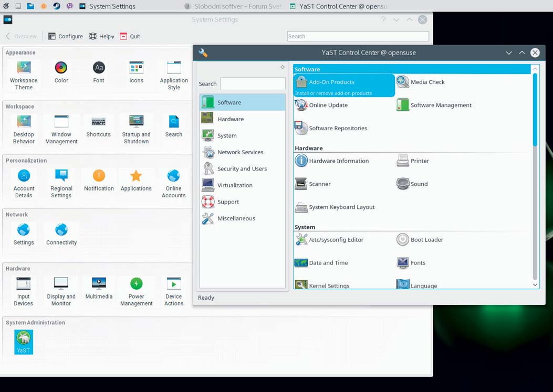Click Quit in System Settings toolbar
Viewport: 553px width, 392px height.
130,36
